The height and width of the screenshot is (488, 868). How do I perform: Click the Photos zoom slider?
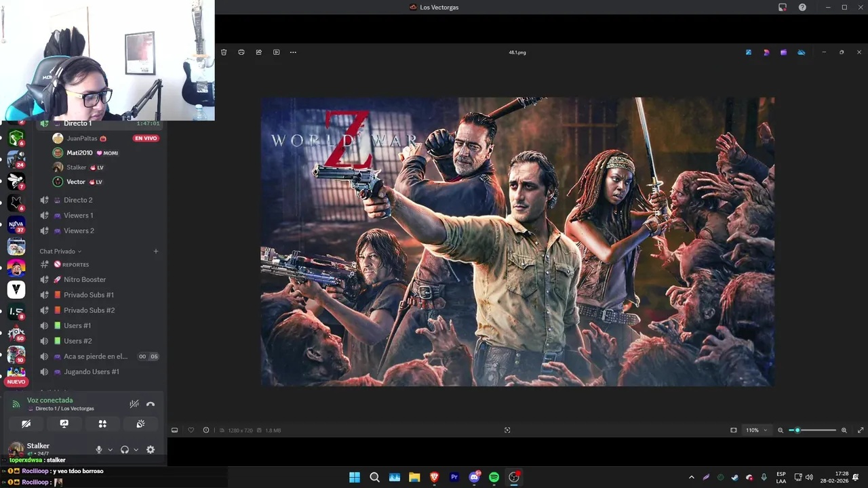pyautogui.click(x=812, y=430)
